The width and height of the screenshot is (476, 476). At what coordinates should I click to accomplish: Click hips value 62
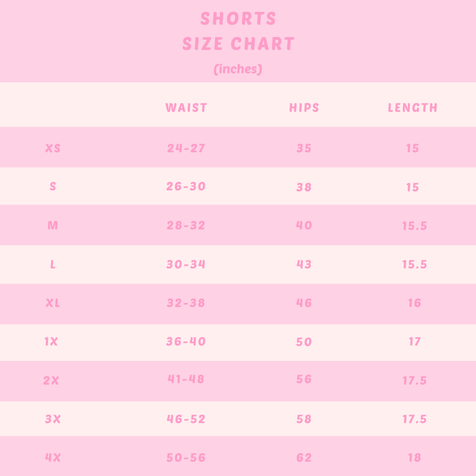click(x=304, y=457)
